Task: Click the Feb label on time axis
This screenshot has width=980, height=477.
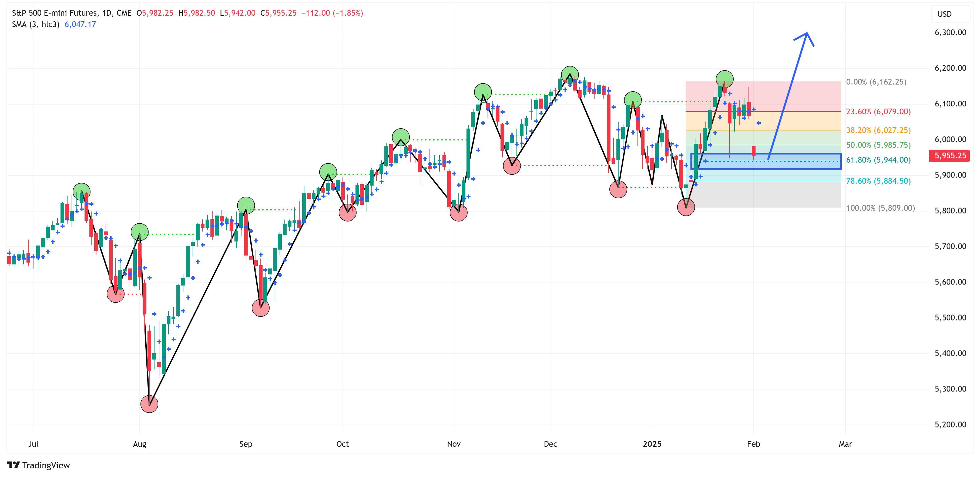Action: [753, 444]
